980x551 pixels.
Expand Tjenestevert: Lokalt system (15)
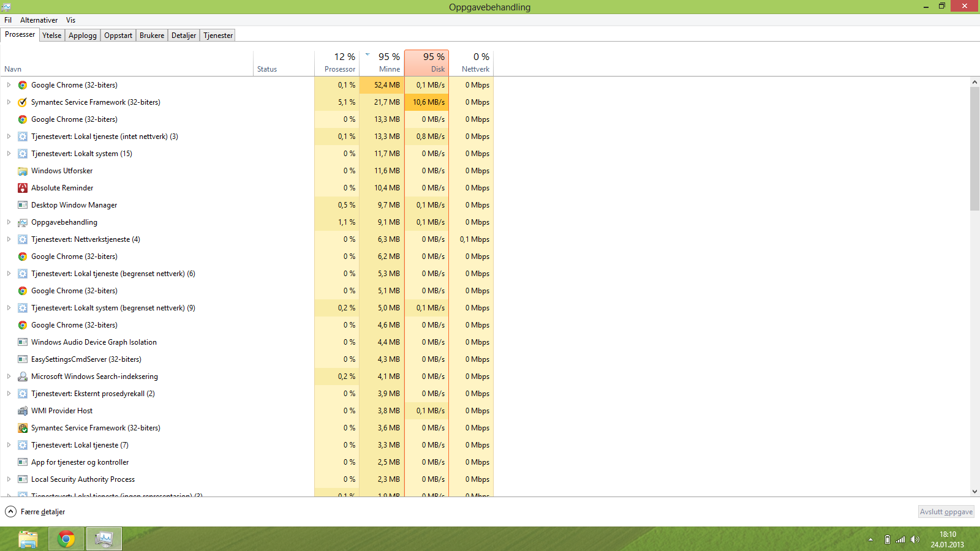tap(9, 154)
